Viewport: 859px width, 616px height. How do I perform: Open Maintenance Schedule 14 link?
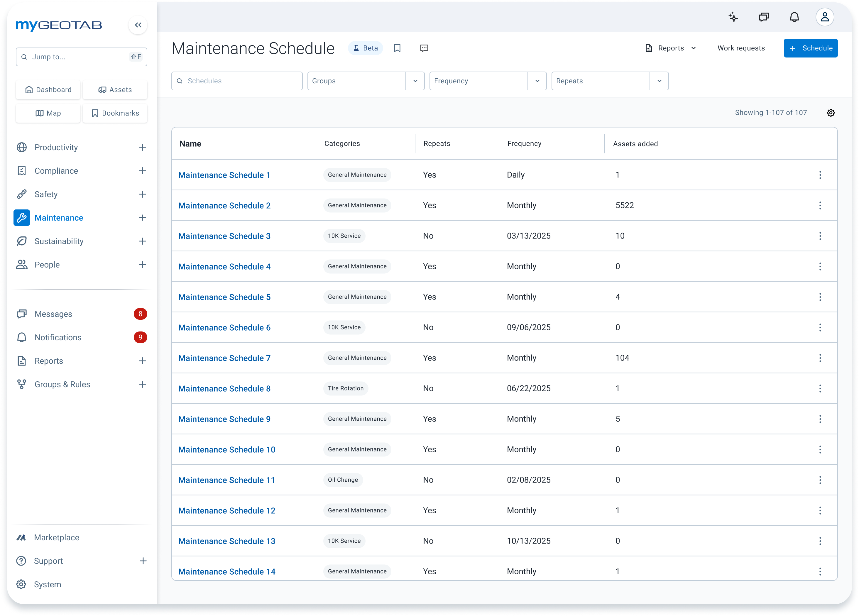pos(227,572)
